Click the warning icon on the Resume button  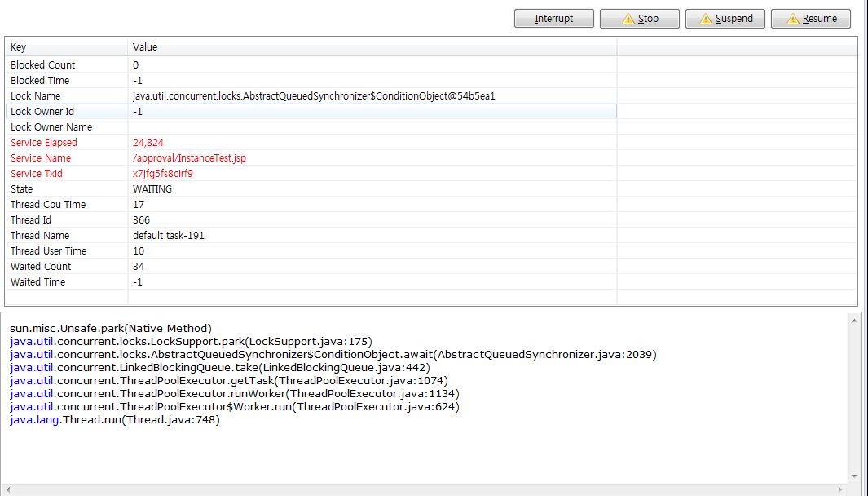795,18
